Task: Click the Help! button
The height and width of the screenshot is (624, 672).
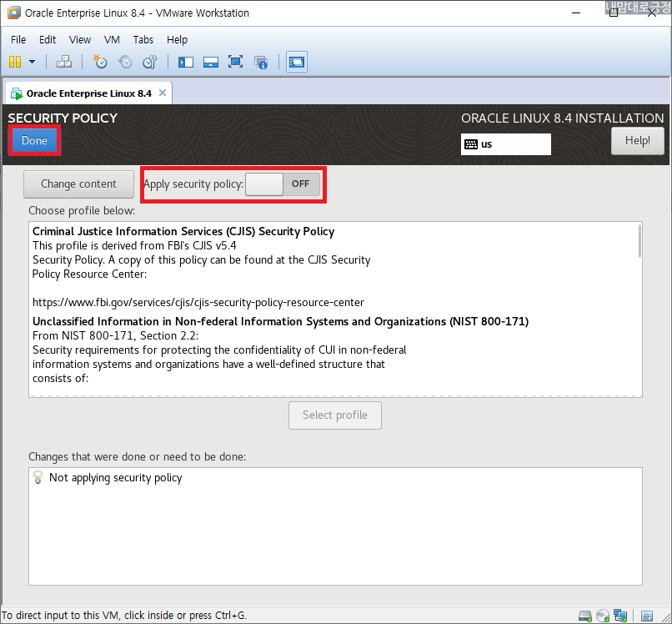Action: point(637,141)
